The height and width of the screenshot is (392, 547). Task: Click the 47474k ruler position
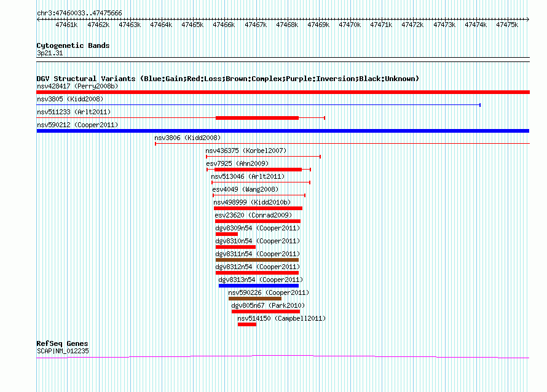pyautogui.click(x=476, y=25)
